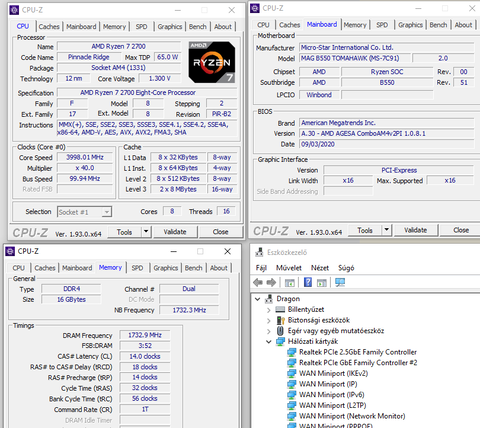This screenshot has height=428, width=480.
Task: Select WAN Miniport (IKEv2) adapter
Action: click(333, 373)
